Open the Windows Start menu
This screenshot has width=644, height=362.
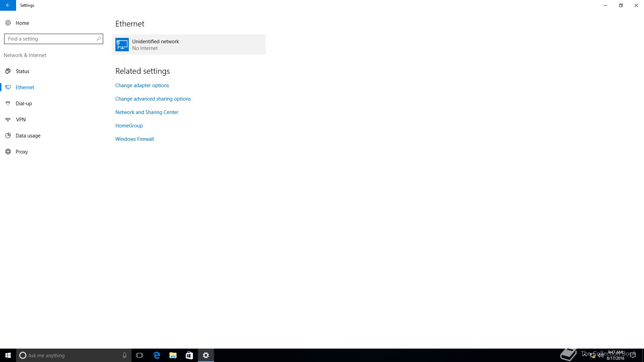(x=8, y=355)
